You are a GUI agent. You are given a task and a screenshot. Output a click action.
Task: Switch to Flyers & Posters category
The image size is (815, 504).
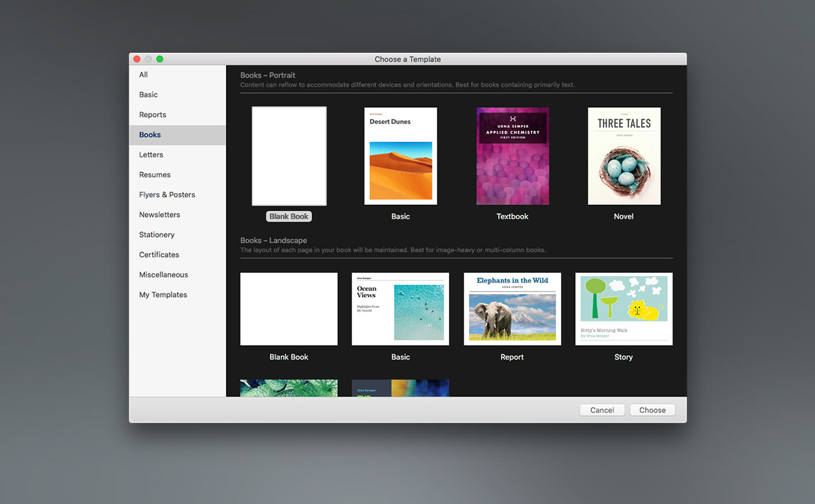pyautogui.click(x=167, y=195)
